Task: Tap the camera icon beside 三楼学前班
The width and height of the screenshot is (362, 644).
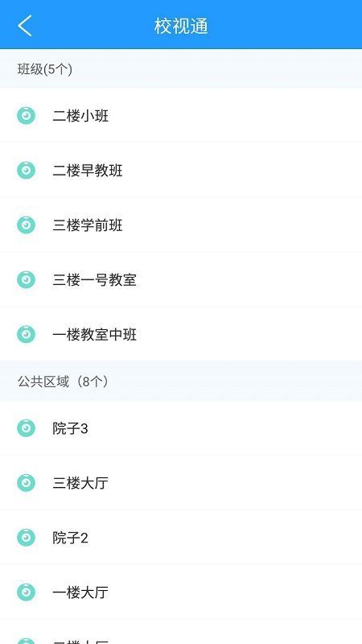Action: [x=26, y=225]
